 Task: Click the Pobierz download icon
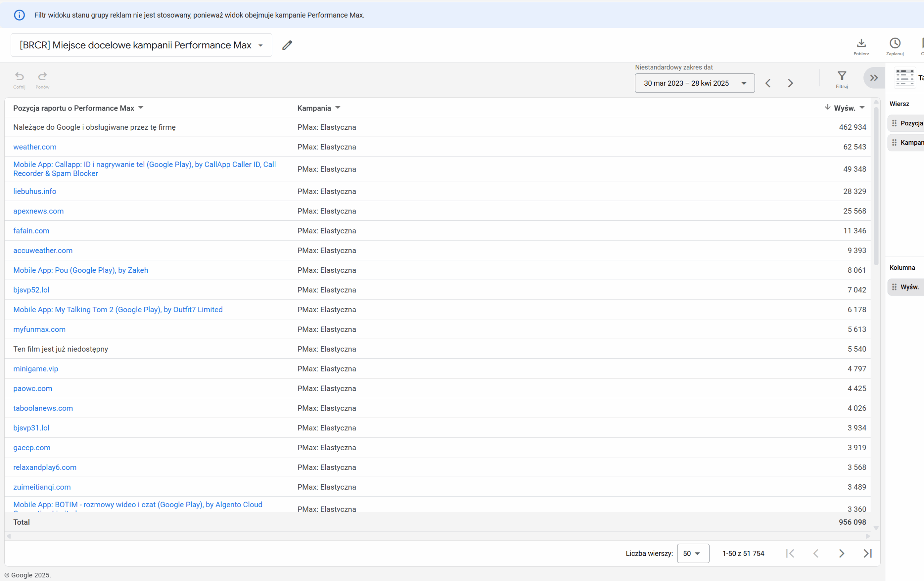point(861,43)
